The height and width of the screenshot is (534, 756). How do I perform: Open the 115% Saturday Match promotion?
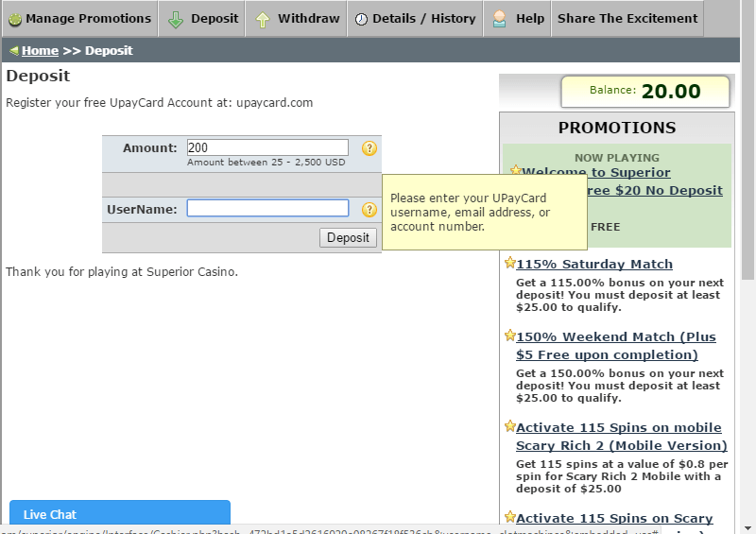pyautogui.click(x=594, y=265)
